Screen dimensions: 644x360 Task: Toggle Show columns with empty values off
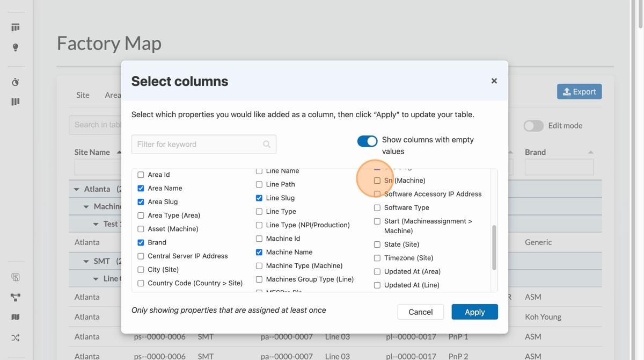point(367,140)
